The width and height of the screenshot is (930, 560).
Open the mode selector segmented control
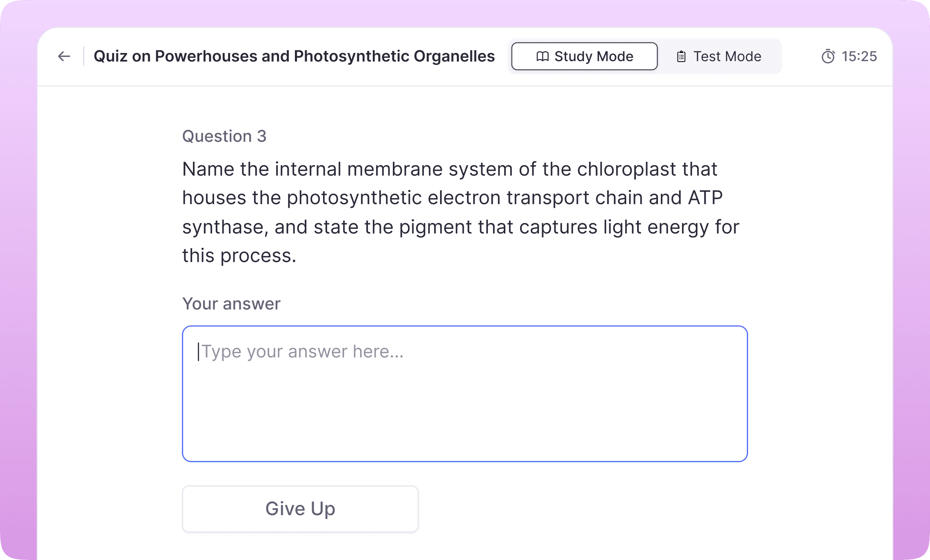(644, 56)
